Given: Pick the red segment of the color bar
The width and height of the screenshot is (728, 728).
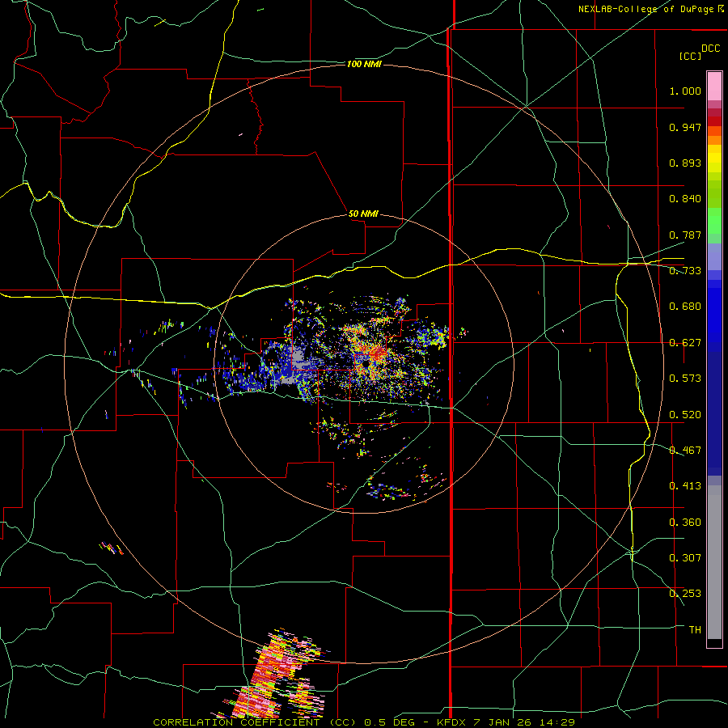Looking at the screenshot, I should pyautogui.click(x=714, y=121).
